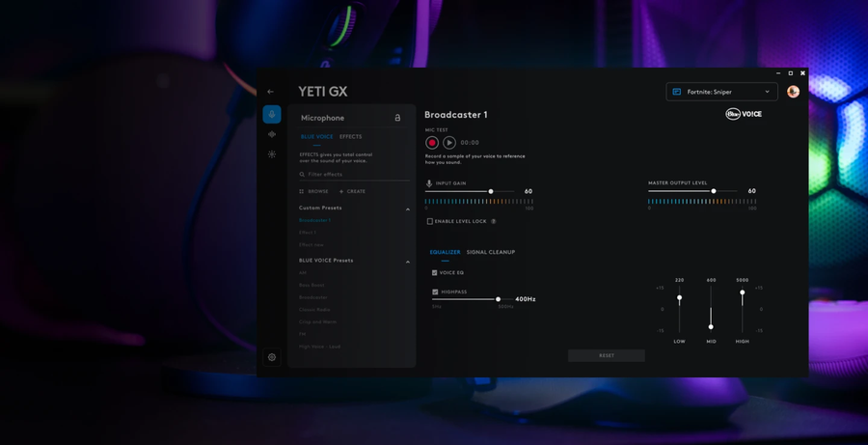The image size is (868, 445).
Task: Select the High Voice - Loud preset
Action: [x=320, y=347]
